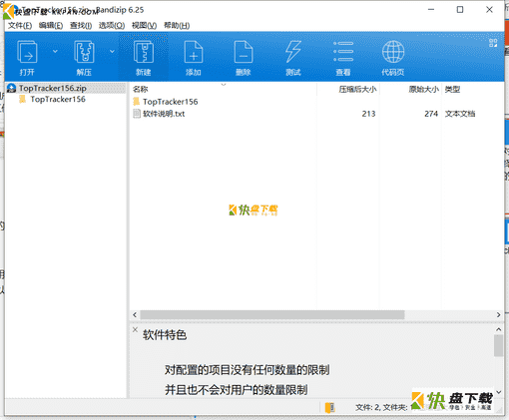The width and height of the screenshot is (509, 420).
Task: Click the left arrow of horizontal scrollbar
Action: coord(135,314)
